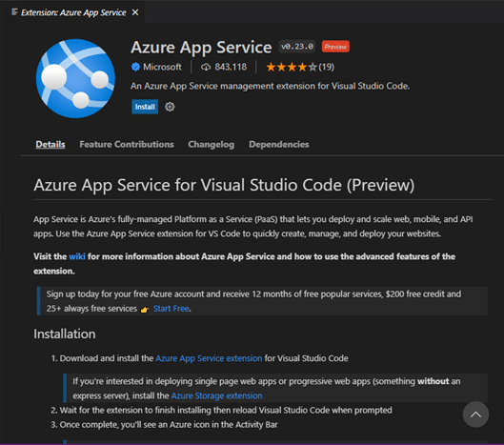Click the scroll-to-top arrow button
Viewport: 504px width, 445px height.
[x=475, y=415]
